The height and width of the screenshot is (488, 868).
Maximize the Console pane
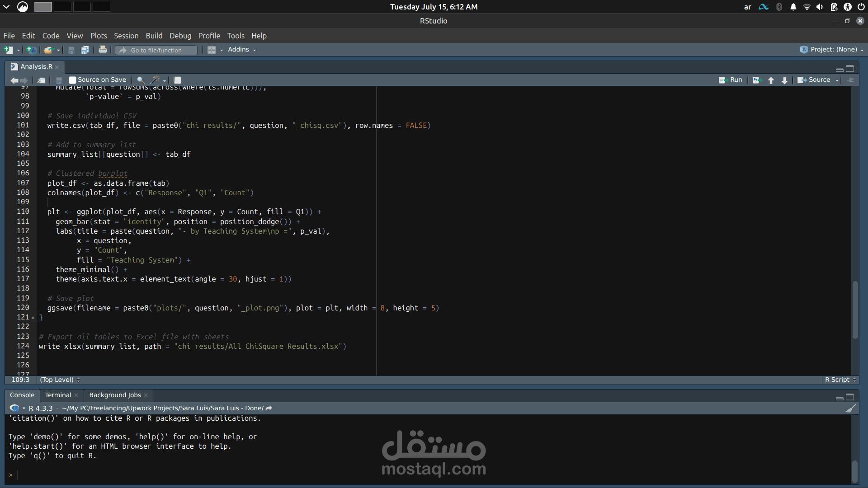pyautogui.click(x=850, y=397)
